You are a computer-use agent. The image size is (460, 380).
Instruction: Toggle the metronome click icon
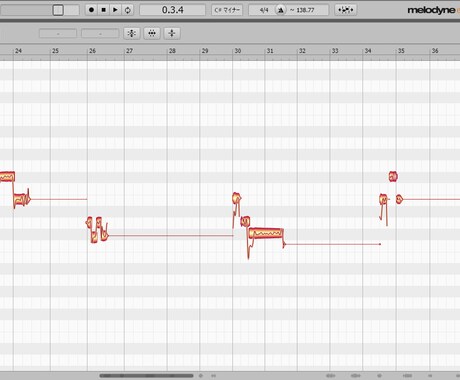[x=280, y=10]
